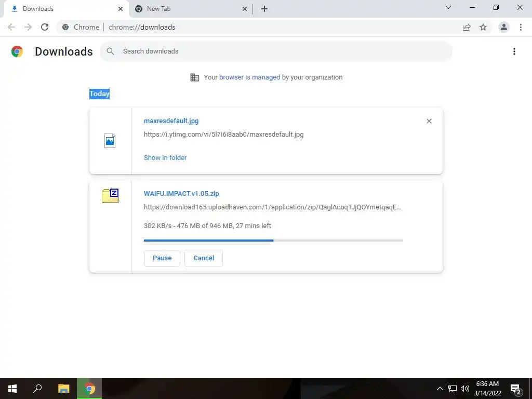Expand the tab search chevron
Viewport: 532px width, 399px height.
(x=448, y=7)
